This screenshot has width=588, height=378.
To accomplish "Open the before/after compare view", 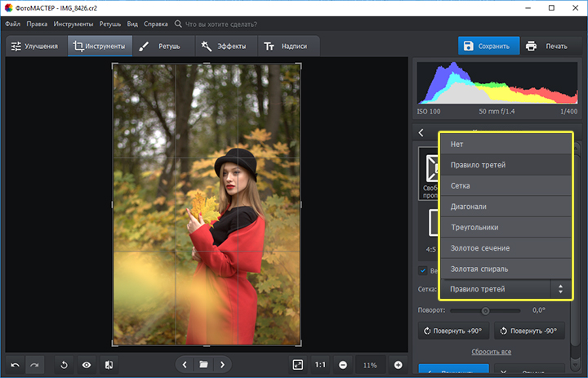I will (x=108, y=364).
